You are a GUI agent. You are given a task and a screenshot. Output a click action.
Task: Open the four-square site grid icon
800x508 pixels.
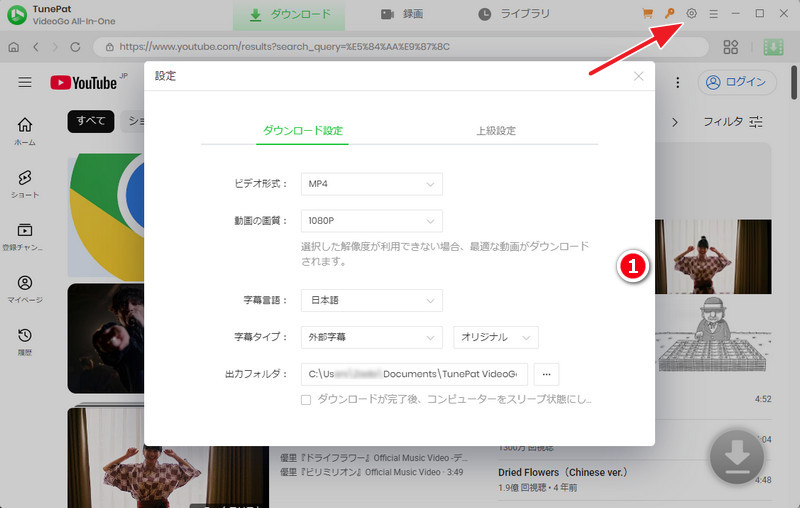pos(731,47)
